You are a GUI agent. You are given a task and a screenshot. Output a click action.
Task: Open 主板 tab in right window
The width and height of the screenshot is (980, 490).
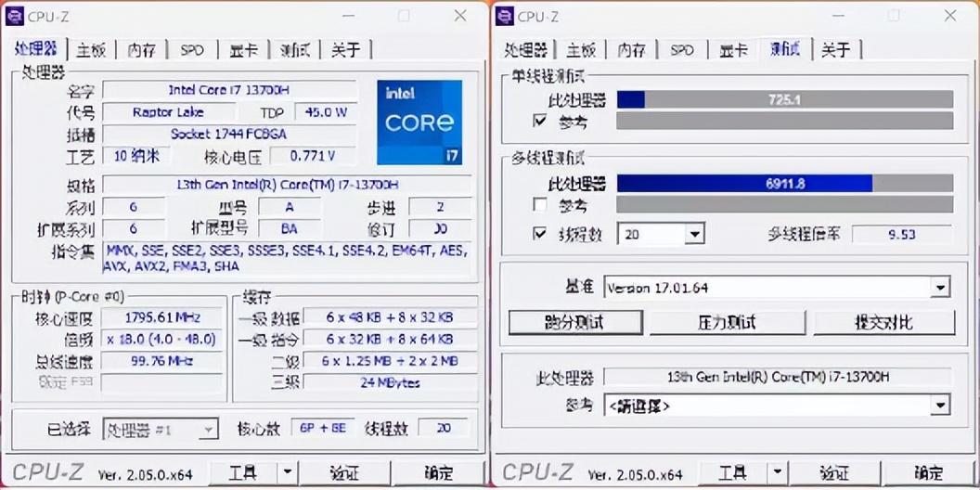[x=581, y=50]
